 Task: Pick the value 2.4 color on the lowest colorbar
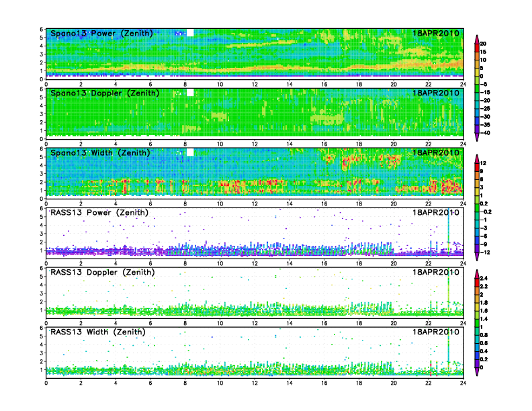pos(476,279)
